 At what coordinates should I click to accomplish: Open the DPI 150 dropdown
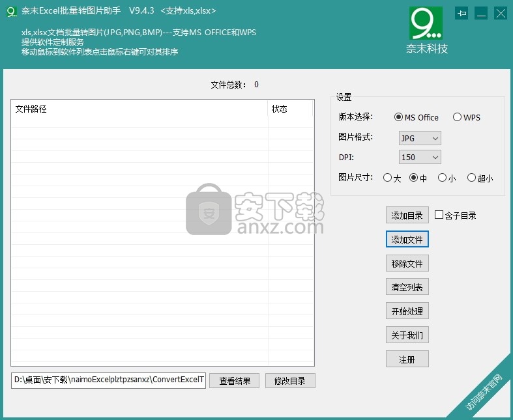point(420,157)
